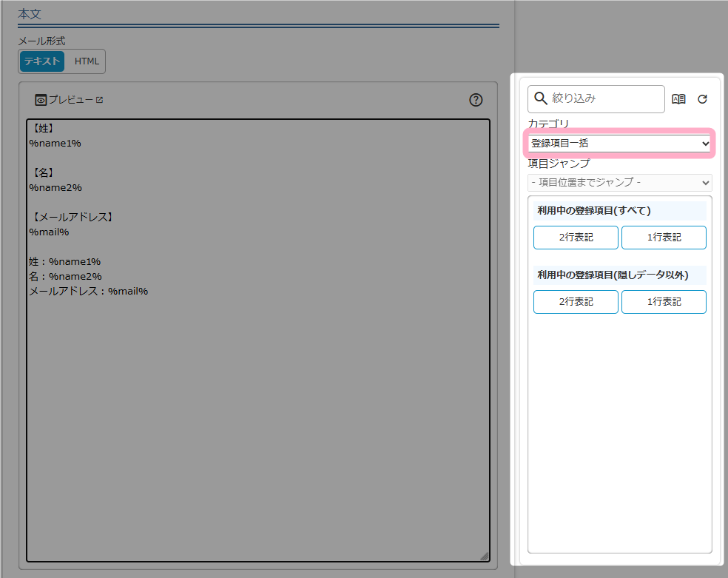This screenshot has height=578, width=728.
Task: Open the カテゴリ dropdown showing 登録項目一括
Action: (620, 144)
